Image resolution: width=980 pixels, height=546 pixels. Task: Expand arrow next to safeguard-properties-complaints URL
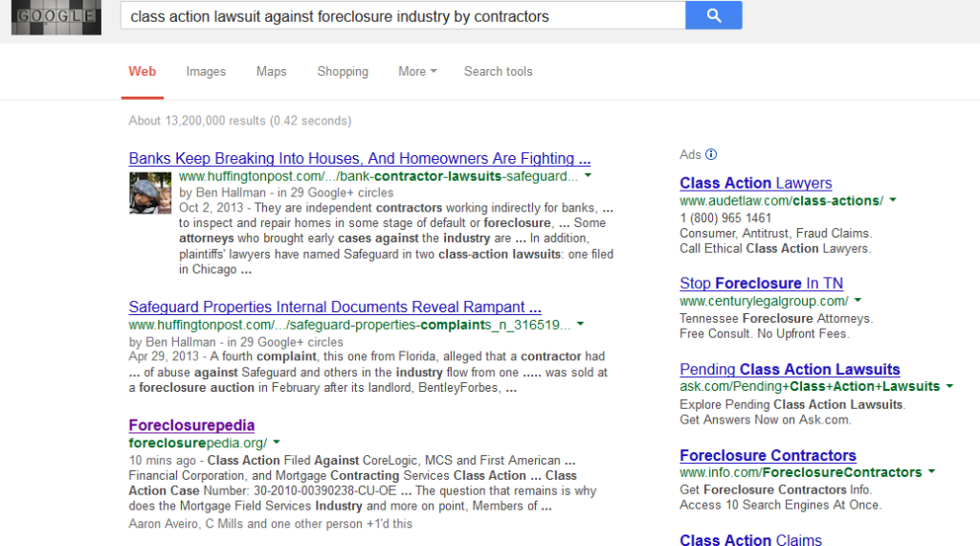coord(581,324)
